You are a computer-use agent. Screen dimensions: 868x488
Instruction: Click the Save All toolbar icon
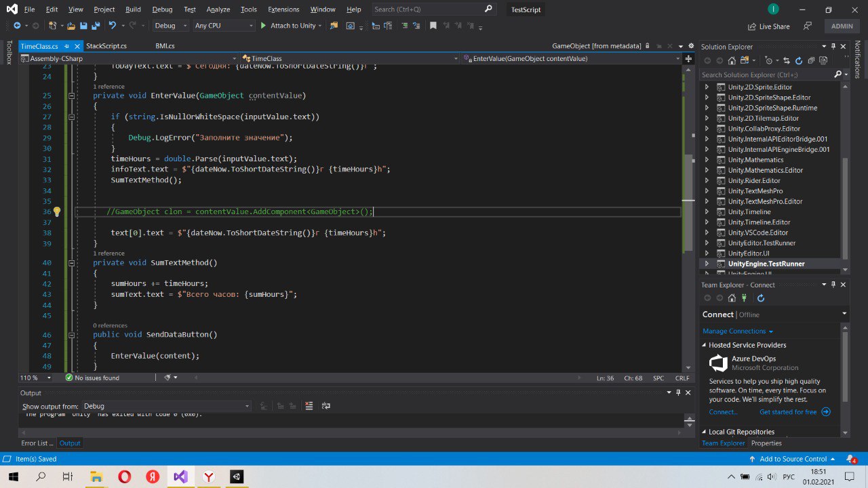[x=96, y=26]
